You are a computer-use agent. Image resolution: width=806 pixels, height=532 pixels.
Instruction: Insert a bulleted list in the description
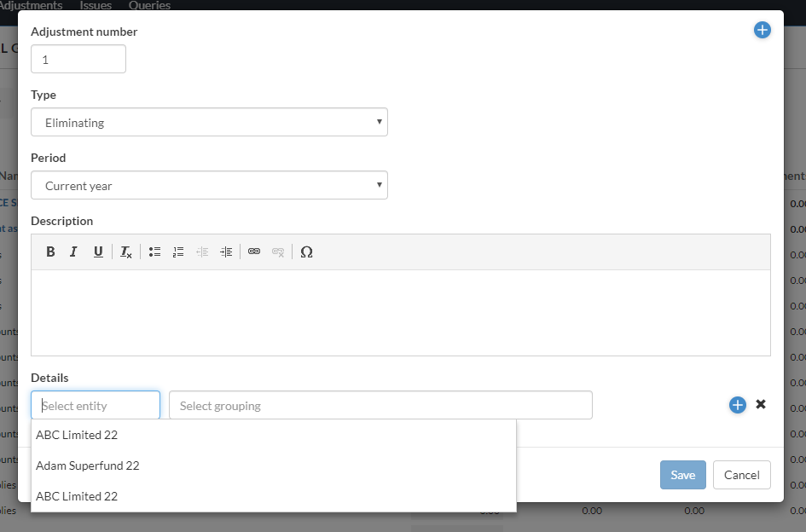(154, 252)
